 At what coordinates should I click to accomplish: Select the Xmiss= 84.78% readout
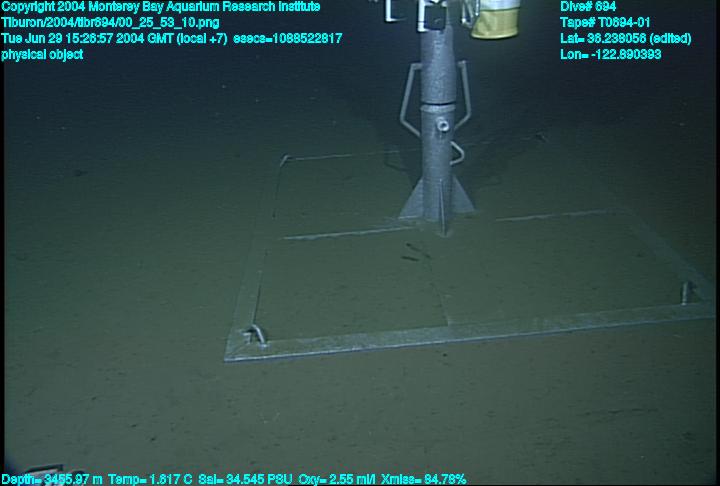point(422,480)
